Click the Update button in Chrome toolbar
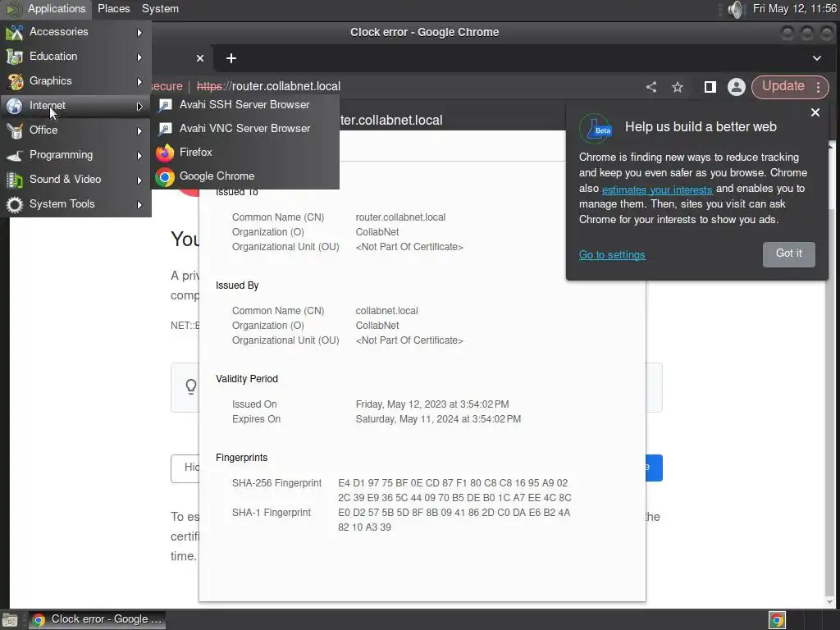The image size is (840, 630). [783, 87]
